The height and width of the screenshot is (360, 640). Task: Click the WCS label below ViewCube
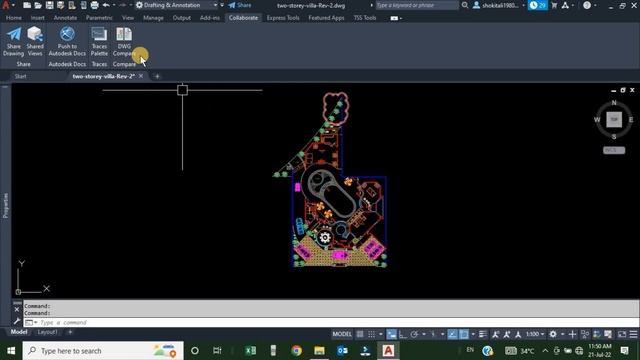[614, 150]
